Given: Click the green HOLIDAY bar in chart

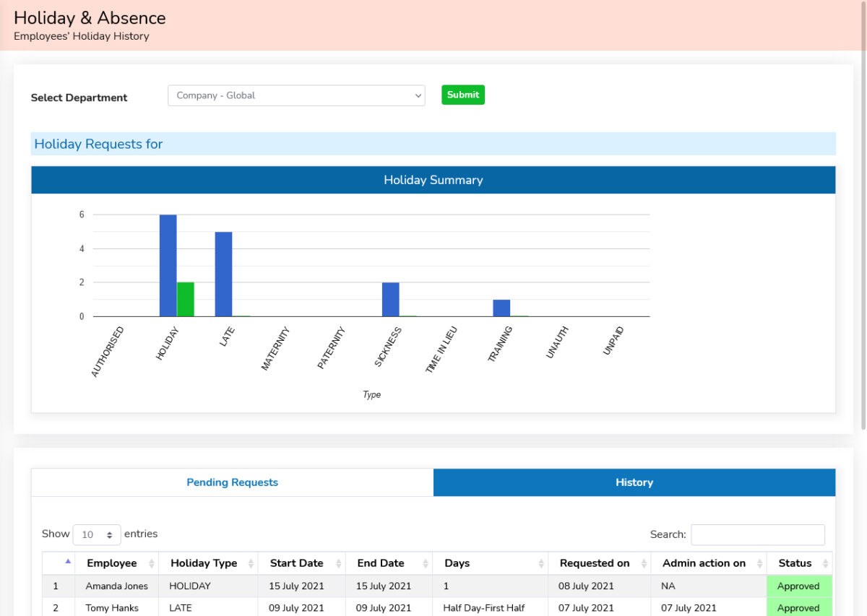Looking at the screenshot, I should [186, 299].
